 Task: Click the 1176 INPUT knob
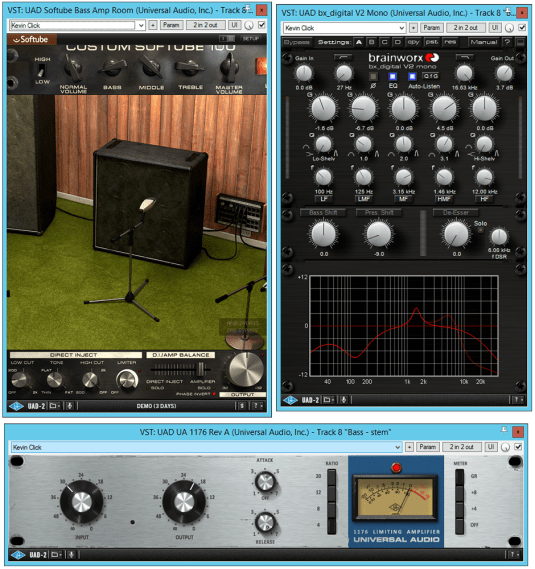point(82,502)
